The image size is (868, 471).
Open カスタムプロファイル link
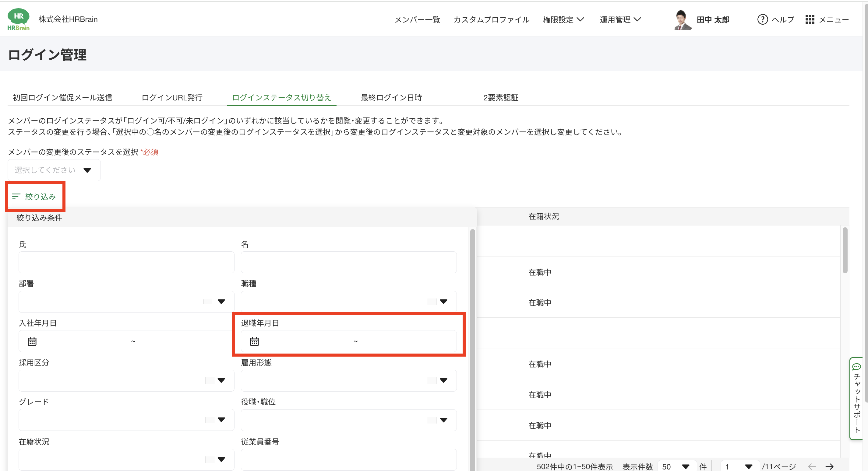click(x=491, y=19)
